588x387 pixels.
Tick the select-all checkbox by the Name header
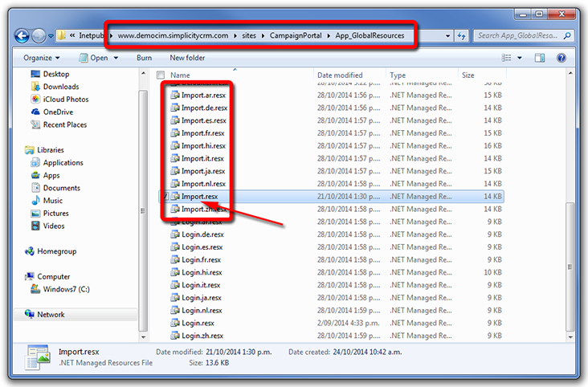tap(161, 75)
